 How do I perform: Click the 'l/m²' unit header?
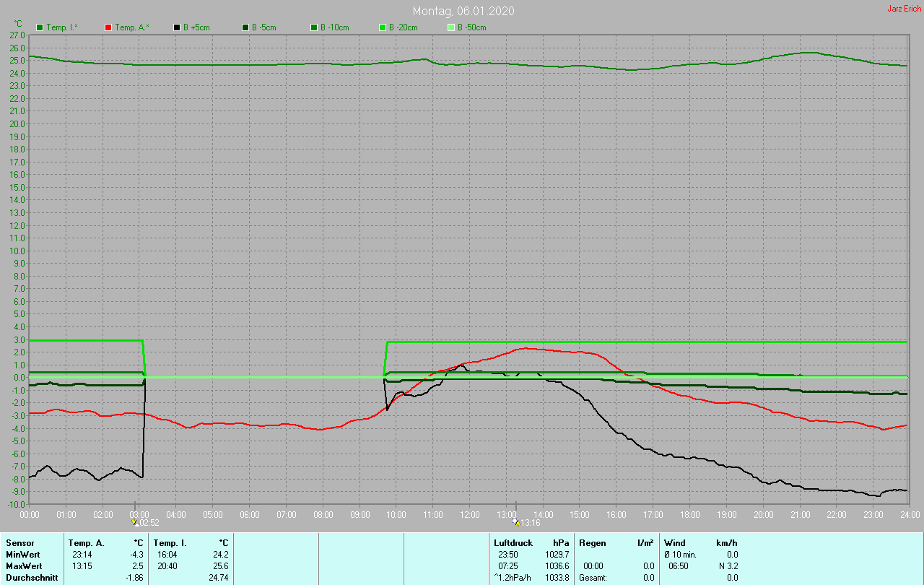tap(646, 542)
